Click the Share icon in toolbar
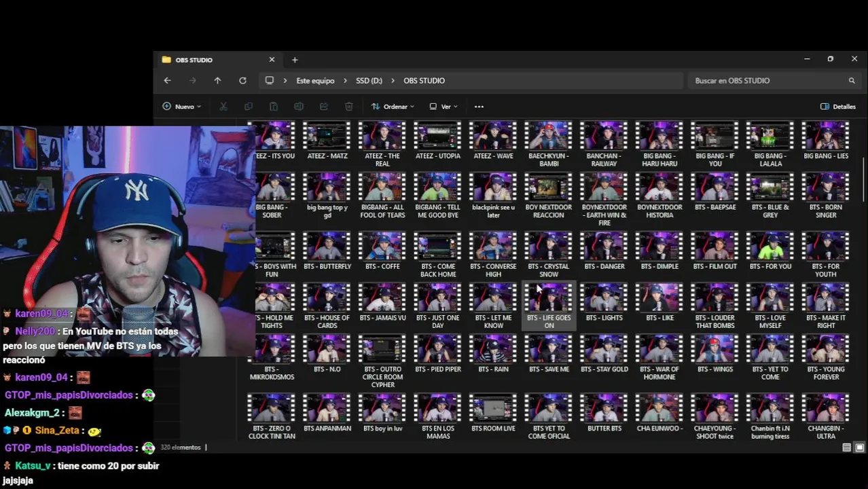The width and height of the screenshot is (868, 489). pos(323,107)
